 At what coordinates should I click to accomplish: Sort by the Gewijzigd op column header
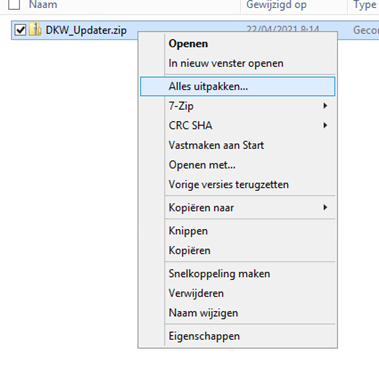(276, 5)
